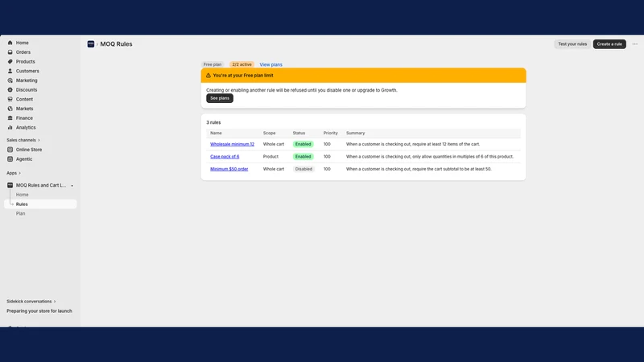The width and height of the screenshot is (644, 362).
Task: Open the Plan sub-item
Action: point(21,214)
